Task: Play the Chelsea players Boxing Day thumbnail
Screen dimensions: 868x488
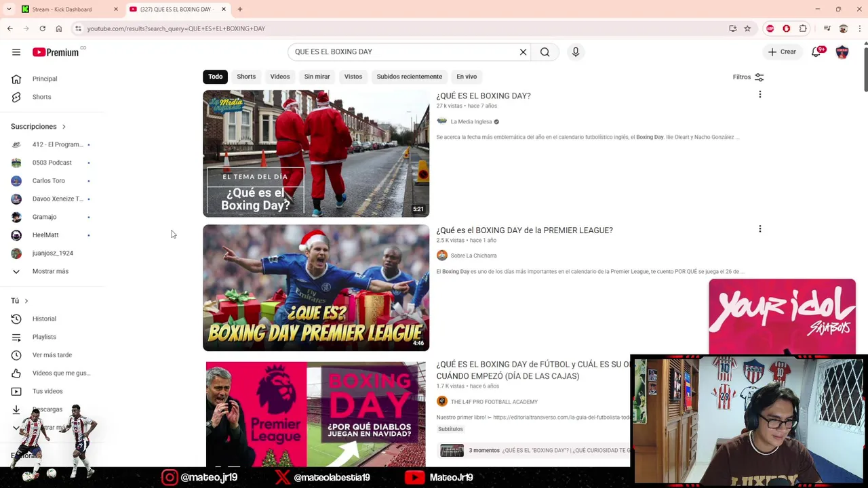Action: (x=316, y=287)
